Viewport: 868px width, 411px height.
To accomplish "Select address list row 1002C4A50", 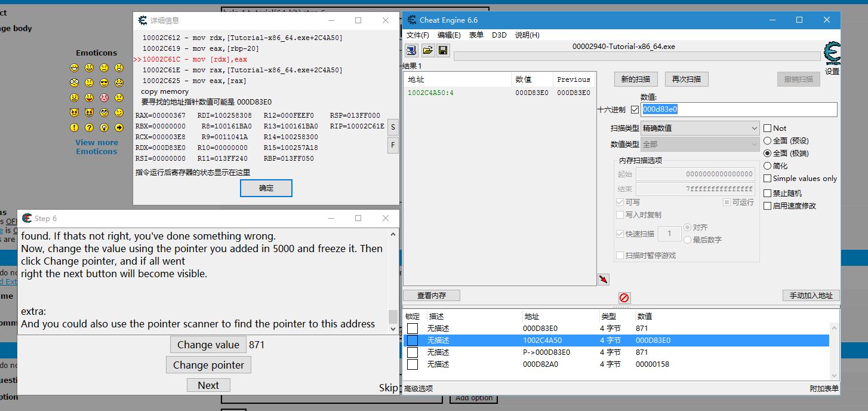I will 617,341.
